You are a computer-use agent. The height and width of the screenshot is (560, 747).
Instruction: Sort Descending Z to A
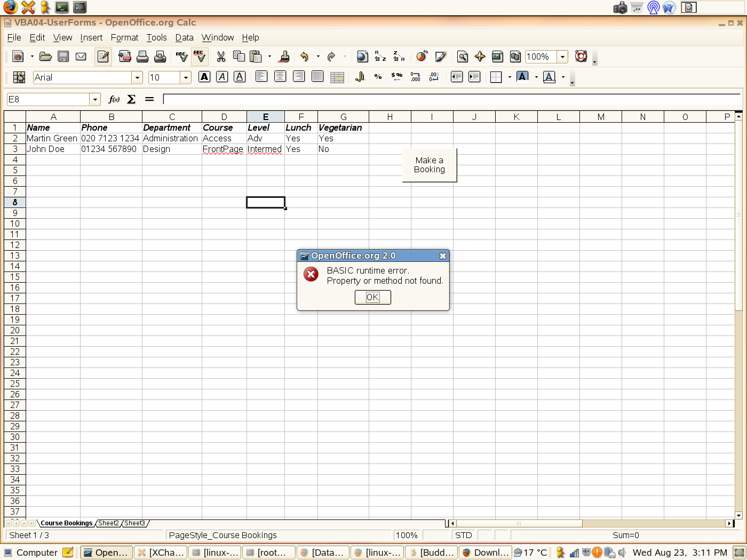click(x=399, y=57)
